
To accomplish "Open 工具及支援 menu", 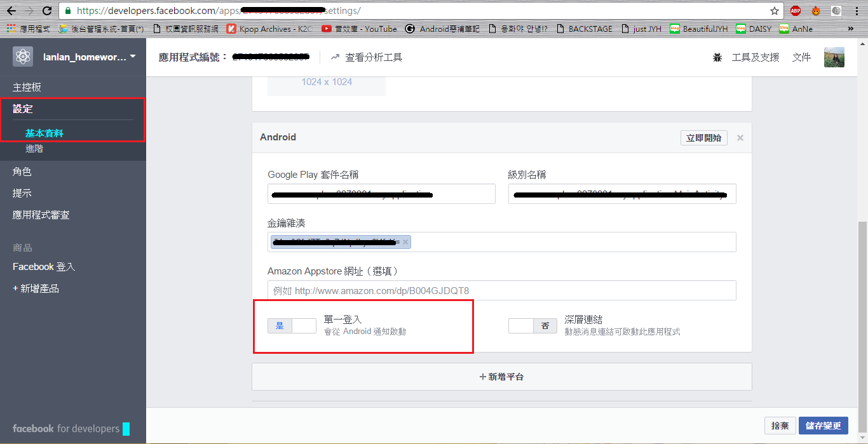I will pos(756,57).
